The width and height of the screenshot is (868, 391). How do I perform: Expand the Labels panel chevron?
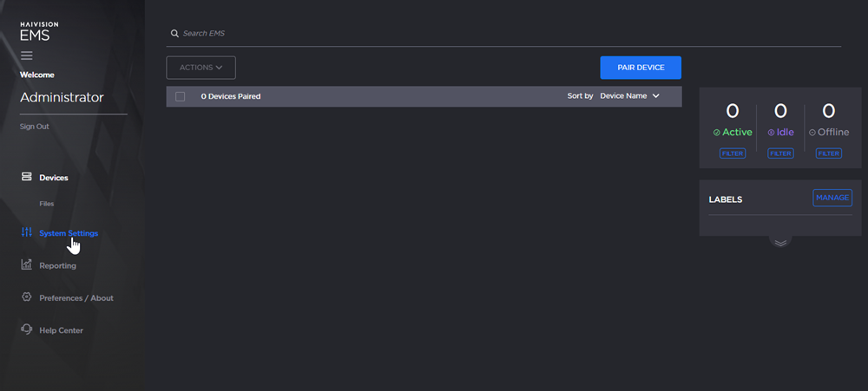point(780,243)
